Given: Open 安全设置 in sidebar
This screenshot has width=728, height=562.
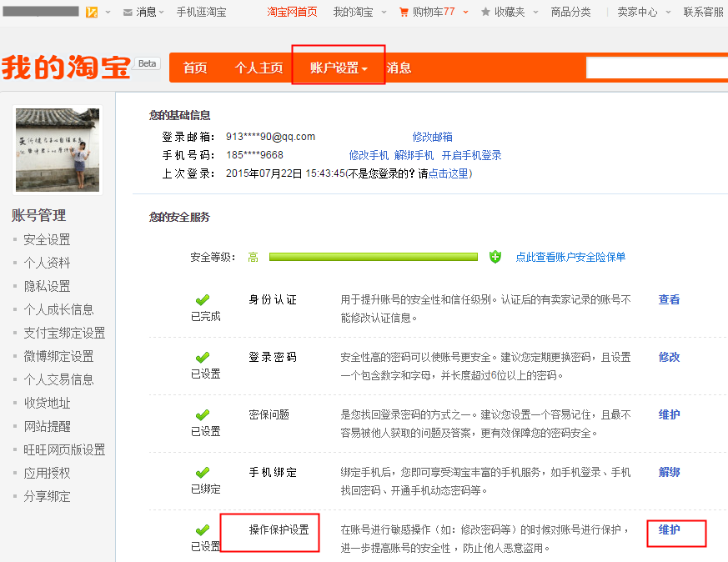Looking at the screenshot, I should pos(47,240).
